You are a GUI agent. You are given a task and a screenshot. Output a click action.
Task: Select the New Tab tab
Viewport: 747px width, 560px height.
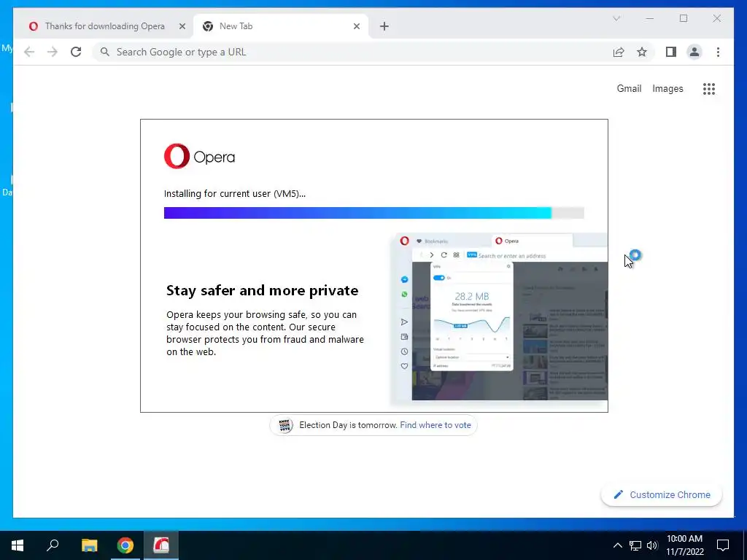click(281, 26)
